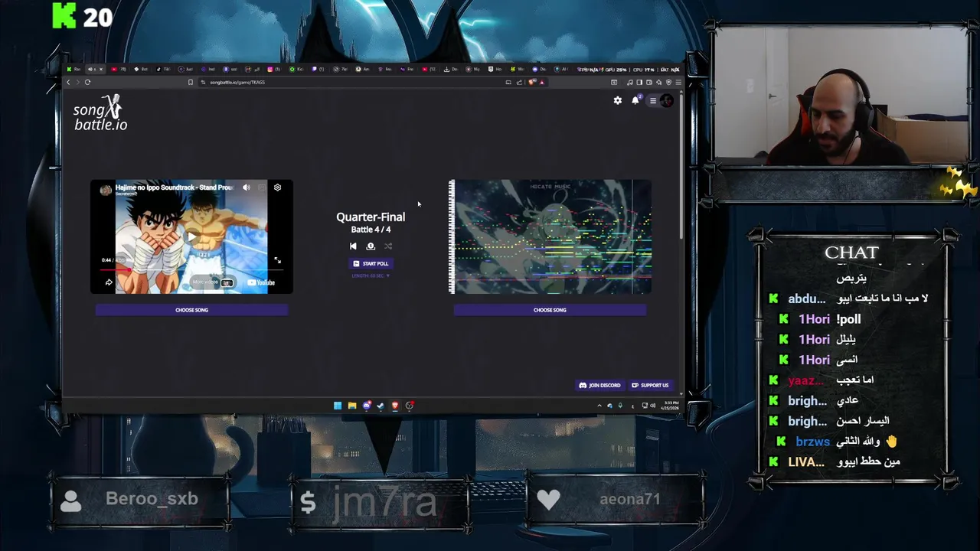980x551 pixels.
Task: Expand the poll LENGTH: 60 SEC dropdown
Action: tap(371, 275)
